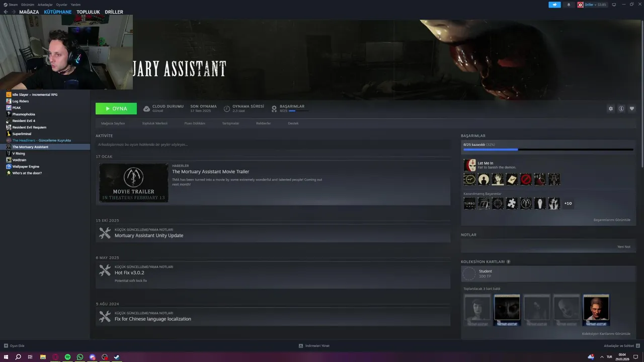Open The Mortuary Assistant Movie Trailer news
The height and width of the screenshot is (362, 644).
pyautogui.click(x=210, y=171)
